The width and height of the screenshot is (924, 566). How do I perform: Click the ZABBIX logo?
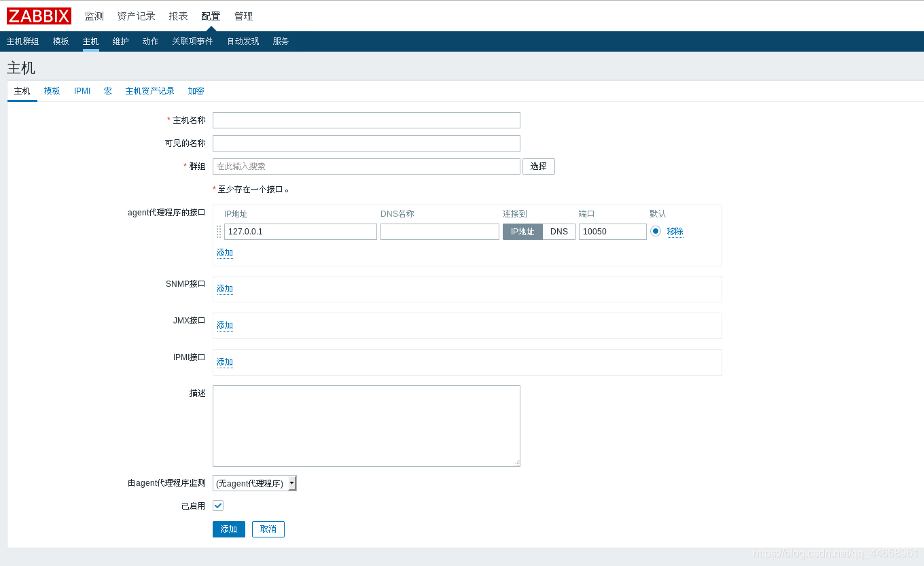pyautogui.click(x=39, y=16)
